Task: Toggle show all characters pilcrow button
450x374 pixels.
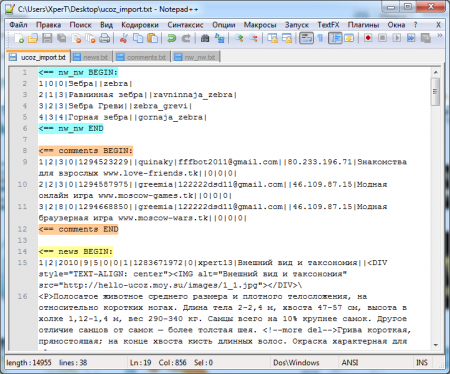Action: [x=320, y=38]
